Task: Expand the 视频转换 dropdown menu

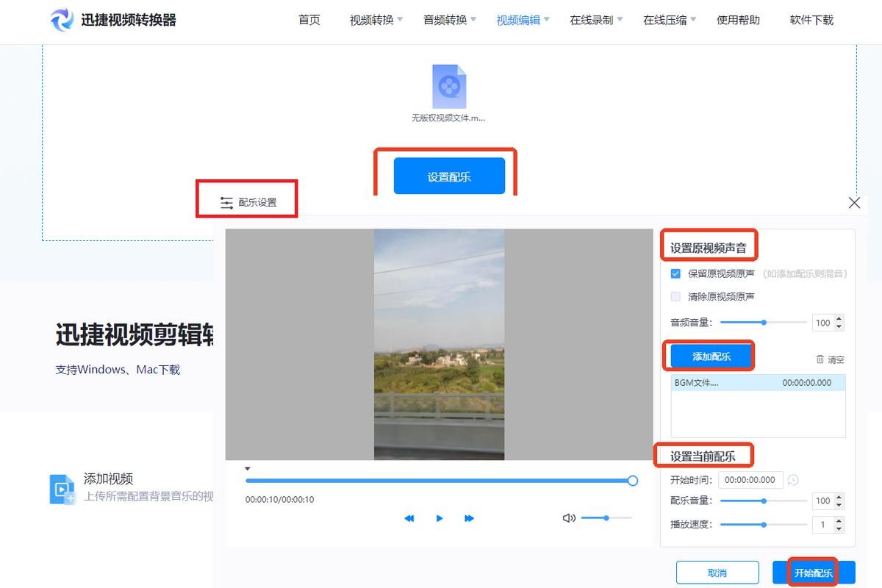Action: click(x=376, y=20)
